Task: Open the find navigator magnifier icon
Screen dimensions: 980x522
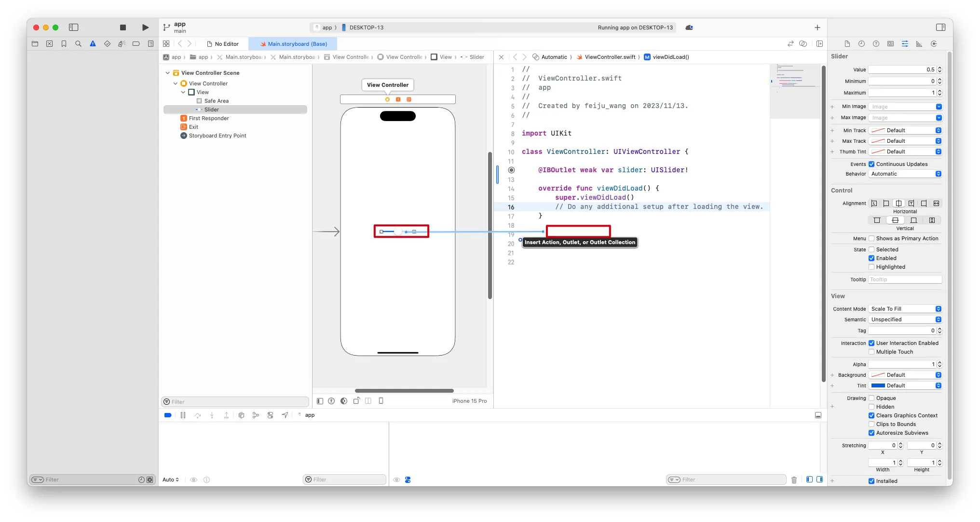Action: (78, 44)
